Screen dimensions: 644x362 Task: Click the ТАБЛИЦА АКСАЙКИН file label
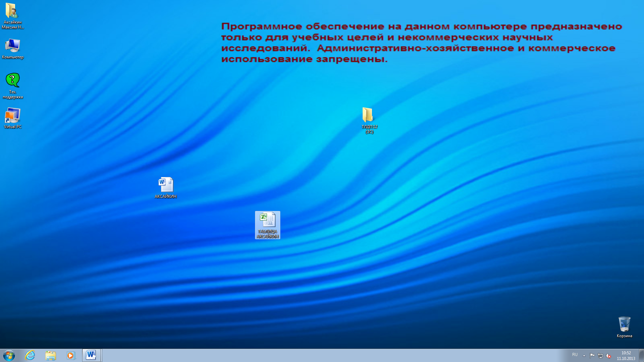coord(267,234)
